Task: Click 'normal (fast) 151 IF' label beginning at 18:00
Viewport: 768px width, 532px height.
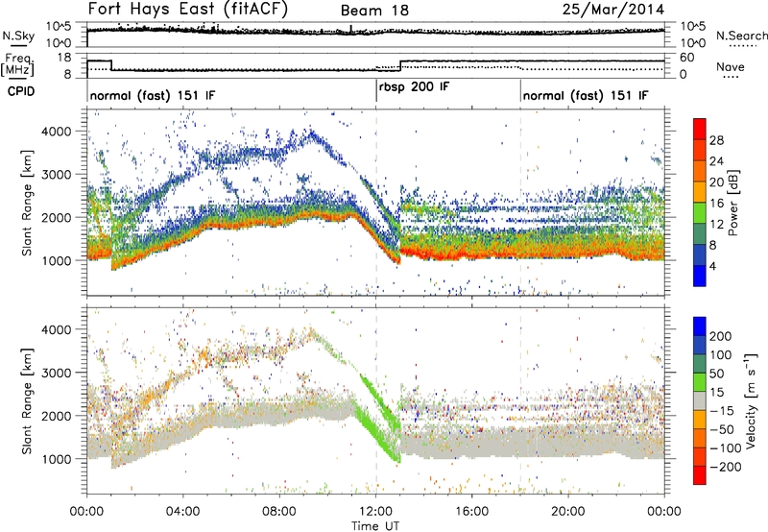Action: click(x=586, y=96)
